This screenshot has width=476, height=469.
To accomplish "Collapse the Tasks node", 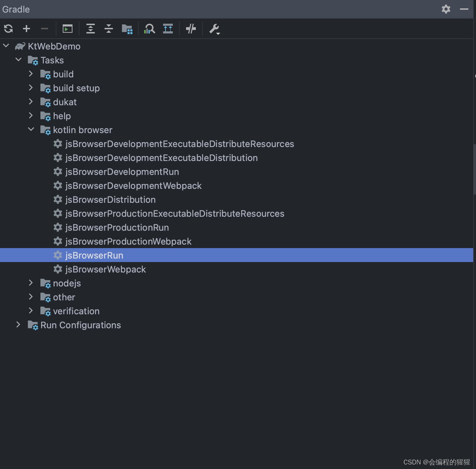I will 18,60.
